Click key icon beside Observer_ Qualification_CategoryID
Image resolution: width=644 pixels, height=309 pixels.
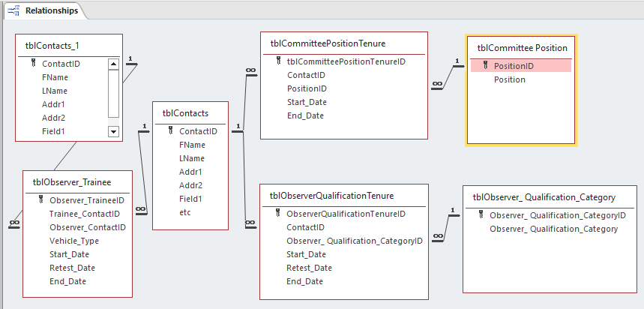(481, 215)
